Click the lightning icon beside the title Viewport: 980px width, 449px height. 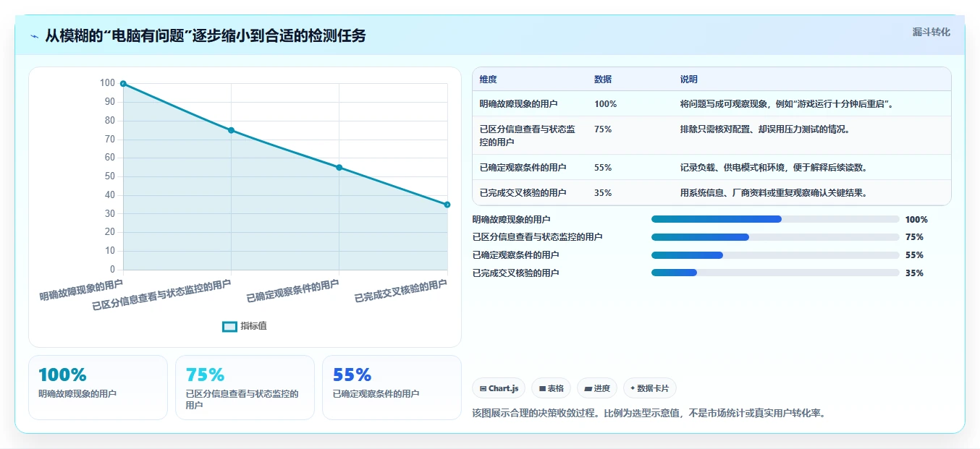[34, 36]
